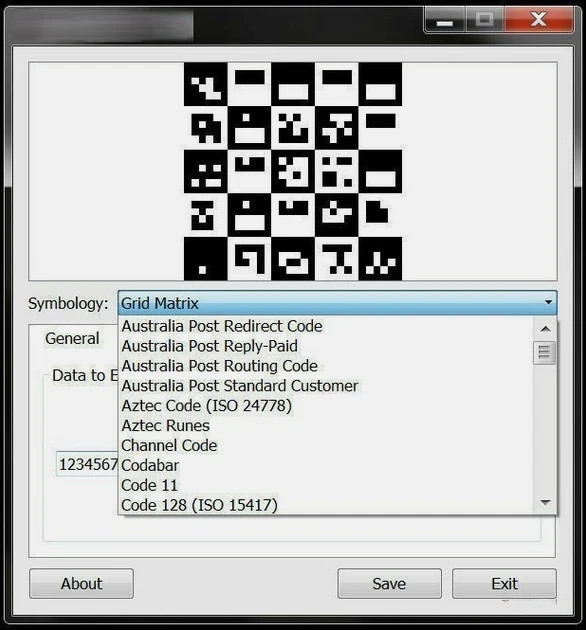Choose Code 11 symbology
This screenshot has height=630, width=586.
(x=326, y=485)
